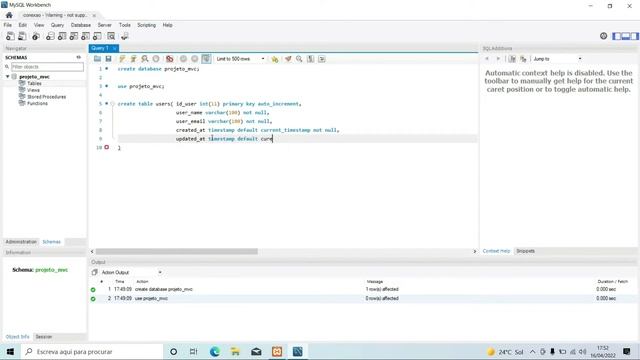This screenshot has height=360, width=640.
Task: Close the Query 1 tab
Action: 115,48
